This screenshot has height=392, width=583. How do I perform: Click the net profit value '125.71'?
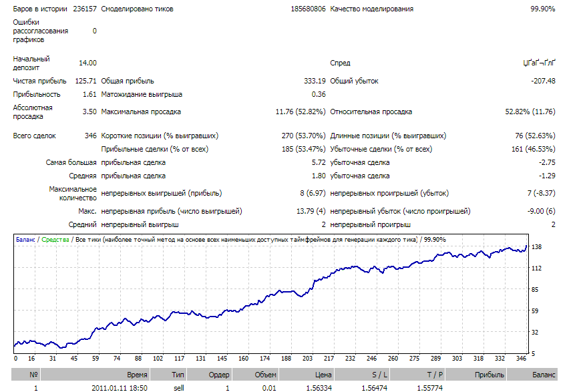pyautogui.click(x=86, y=81)
